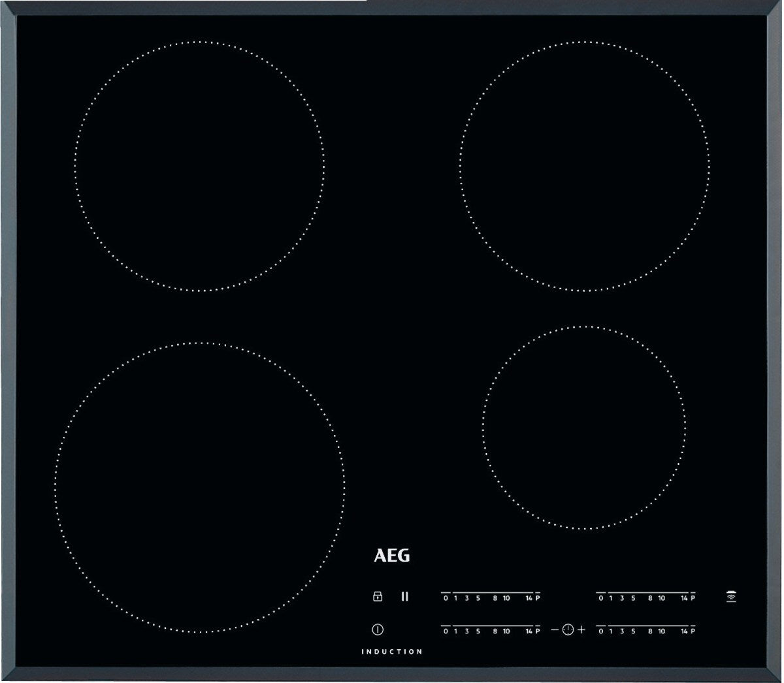Select level 1 on lower-right heat slider
This screenshot has width=784, height=683.
tap(610, 631)
